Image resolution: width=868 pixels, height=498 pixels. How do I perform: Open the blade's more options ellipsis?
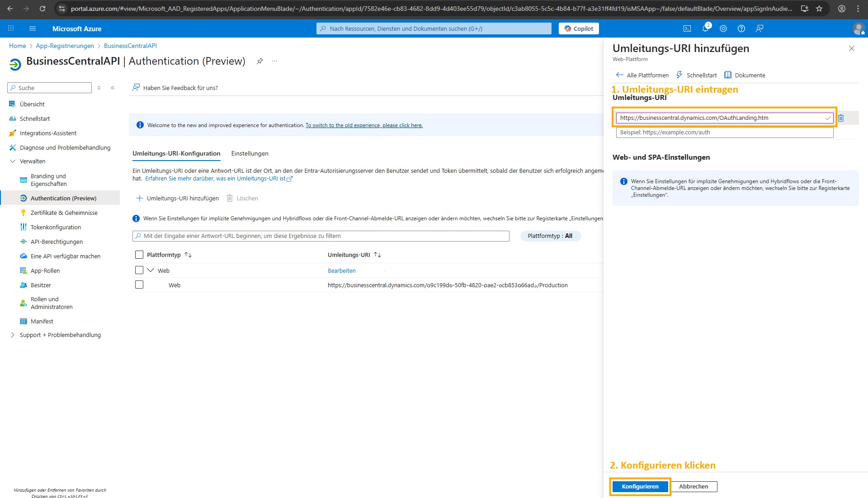(x=274, y=61)
